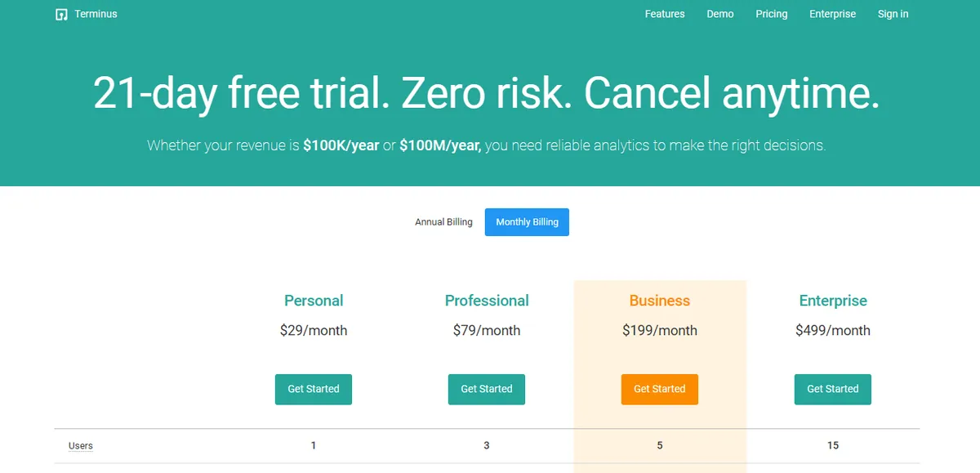This screenshot has height=473, width=980.
Task: Start the Enterprise plan trial
Action: pyautogui.click(x=833, y=389)
